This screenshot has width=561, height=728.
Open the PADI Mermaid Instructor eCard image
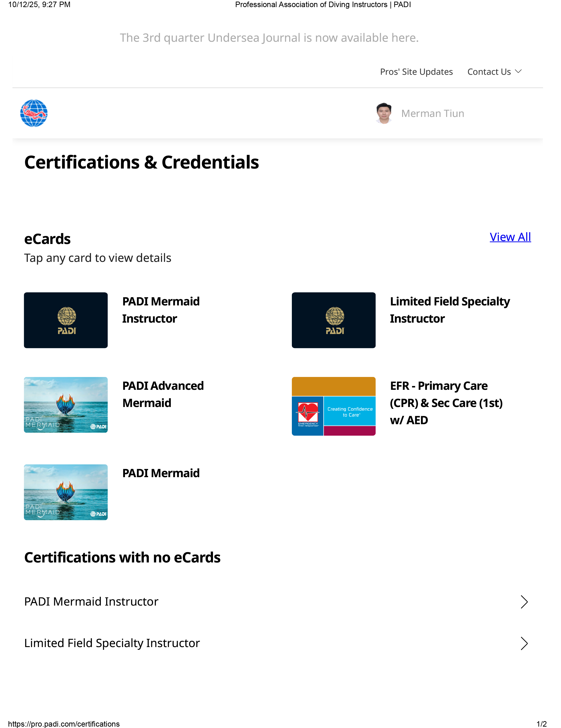tap(66, 320)
